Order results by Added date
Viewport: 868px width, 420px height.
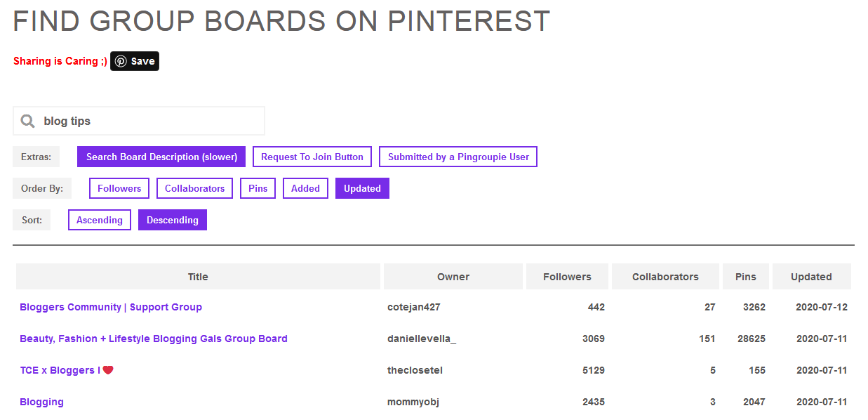click(x=305, y=188)
